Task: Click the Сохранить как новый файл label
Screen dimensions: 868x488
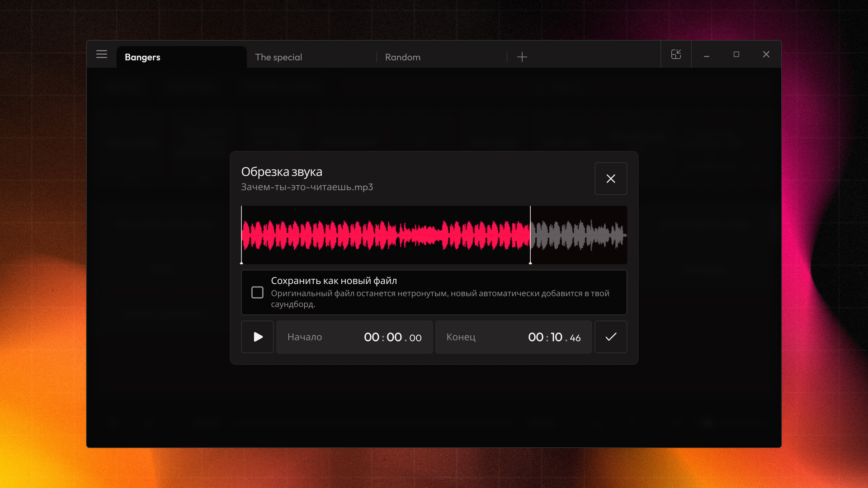Action: (x=334, y=281)
